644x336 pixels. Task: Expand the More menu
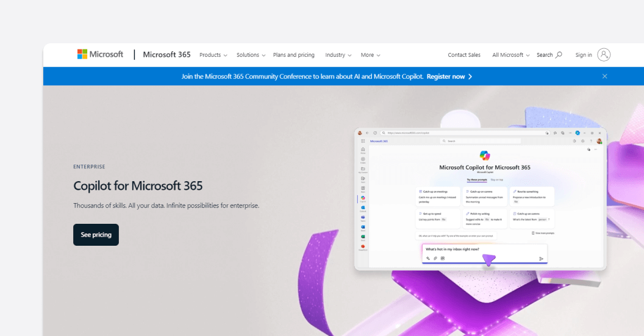tap(370, 55)
